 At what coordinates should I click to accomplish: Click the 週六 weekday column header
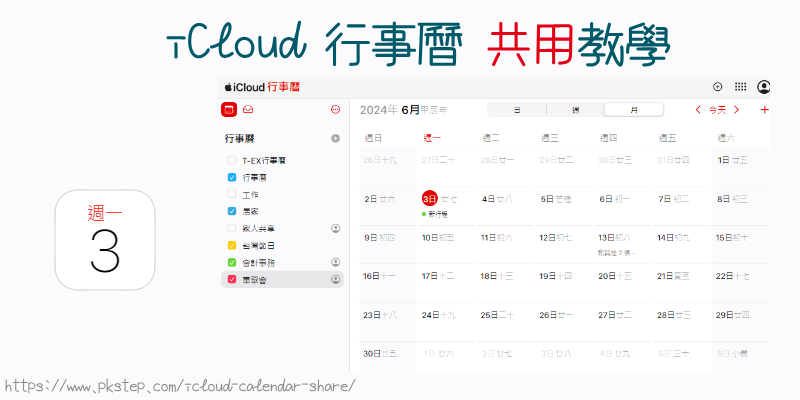(x=726, y=138)
